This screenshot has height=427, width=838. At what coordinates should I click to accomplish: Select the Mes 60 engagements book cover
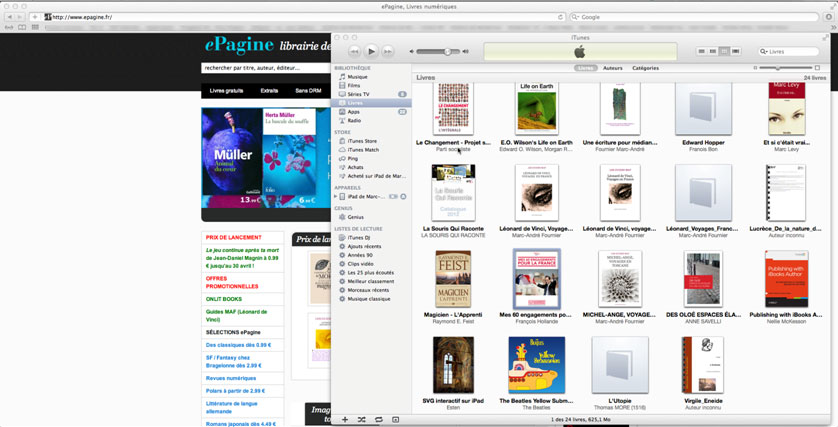coord(537,278)
